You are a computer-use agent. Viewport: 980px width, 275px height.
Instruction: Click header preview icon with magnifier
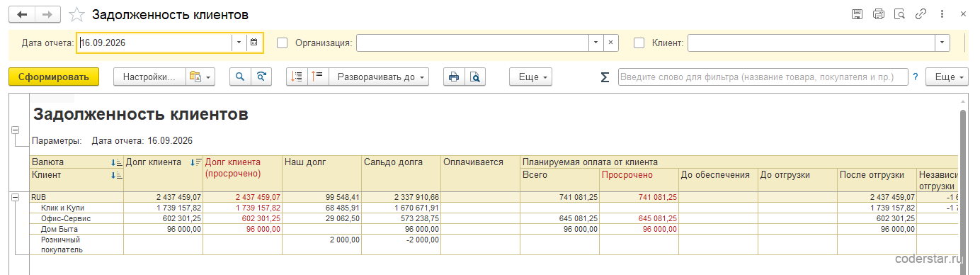[900, 14]
